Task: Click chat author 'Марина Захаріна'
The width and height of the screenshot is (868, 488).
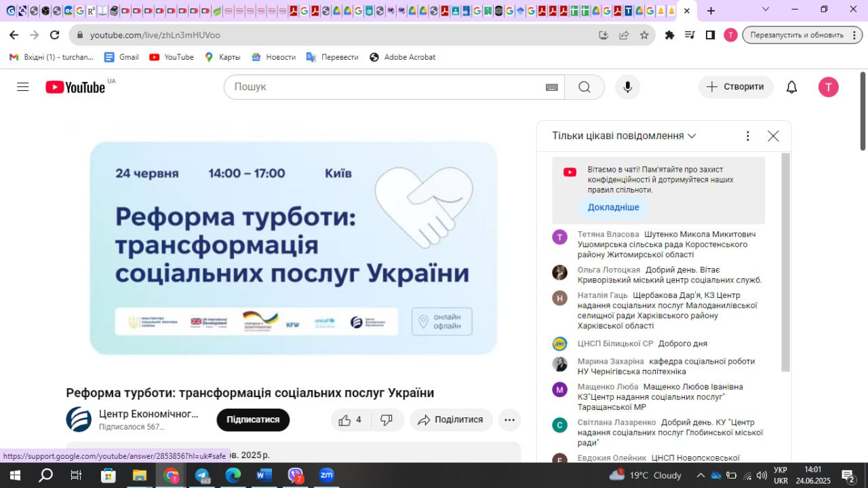Action: pyautogui.click(x=611, y=361)
